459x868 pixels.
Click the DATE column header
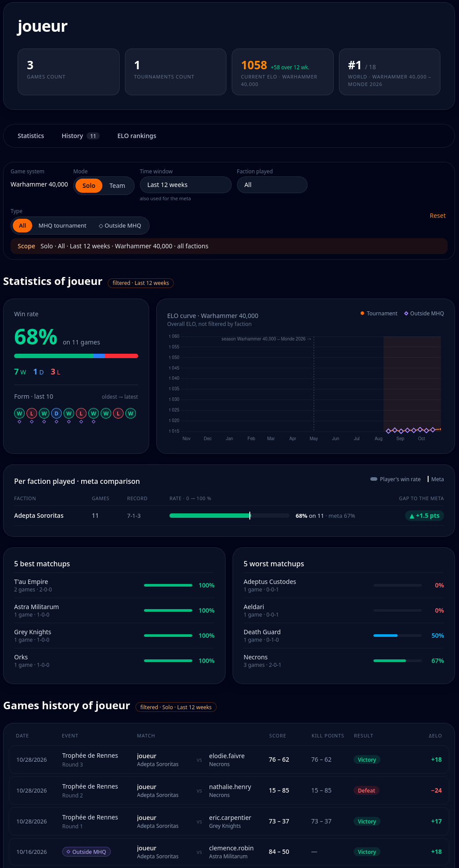(23, 736)
